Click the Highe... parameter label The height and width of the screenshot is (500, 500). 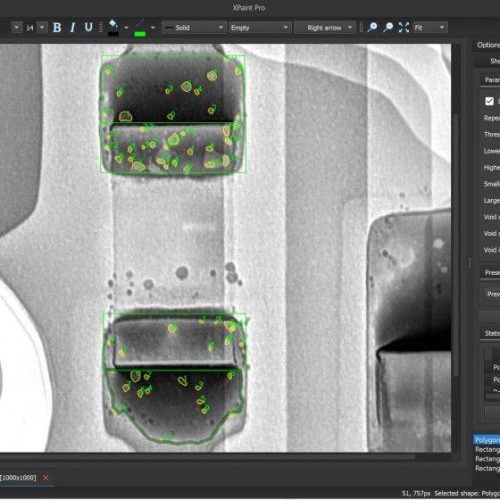pyautogui.click(x=492, y=167)
